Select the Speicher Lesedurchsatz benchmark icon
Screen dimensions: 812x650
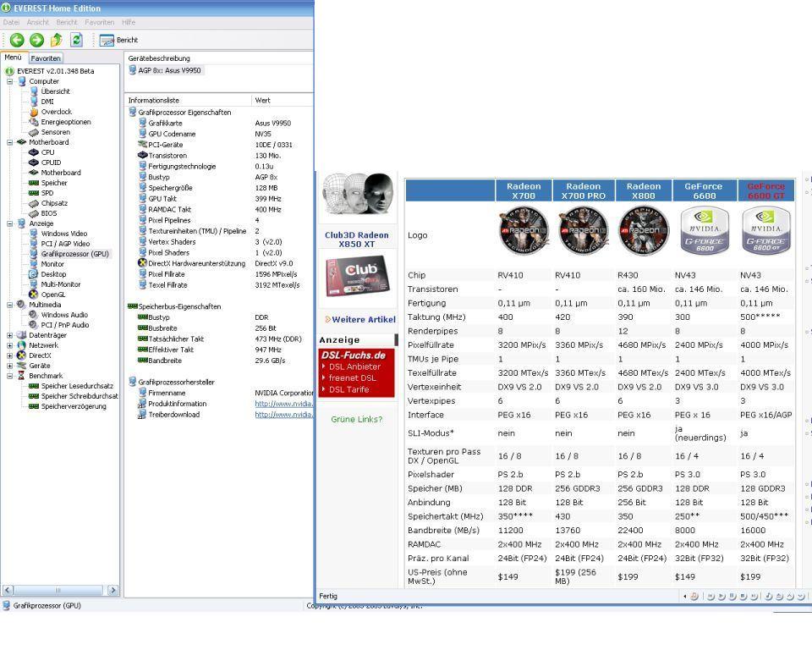(x=34, y=386)
